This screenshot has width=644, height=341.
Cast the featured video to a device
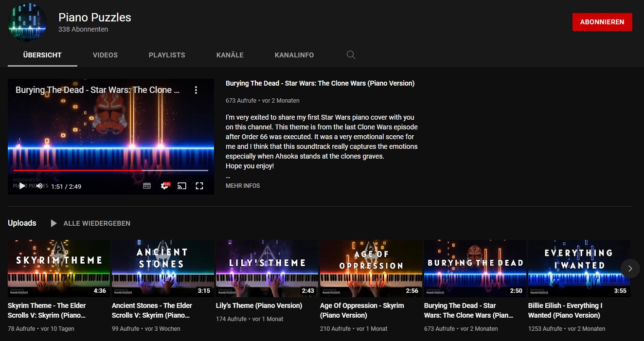click(182, 186)
